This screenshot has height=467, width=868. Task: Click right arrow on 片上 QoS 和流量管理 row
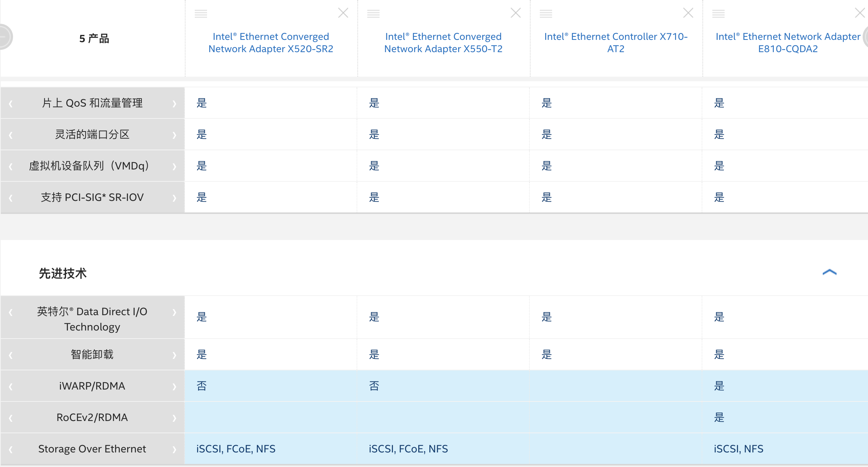[174, 104]
